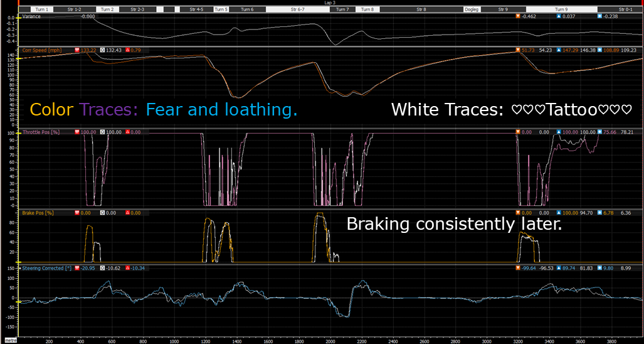Click the Variance minimum value -0.462
The image size is (644, 344).
[x=529, y=16]
